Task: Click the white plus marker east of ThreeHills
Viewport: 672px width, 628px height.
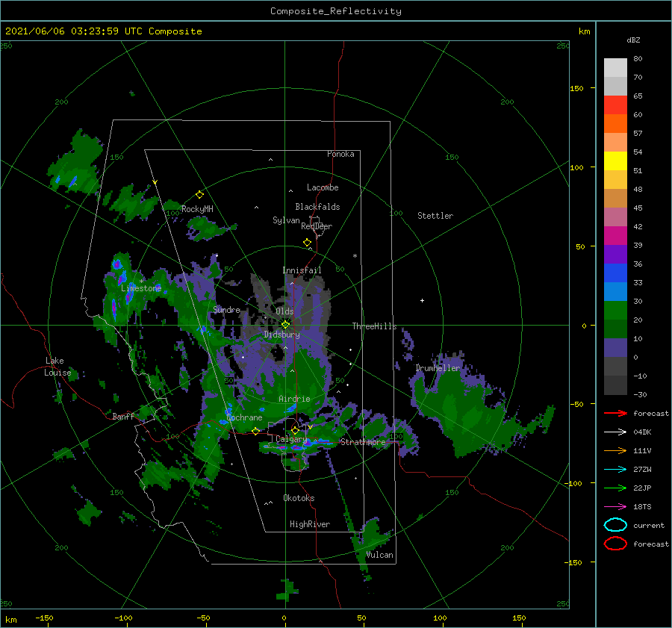Action: pos(422,300)
